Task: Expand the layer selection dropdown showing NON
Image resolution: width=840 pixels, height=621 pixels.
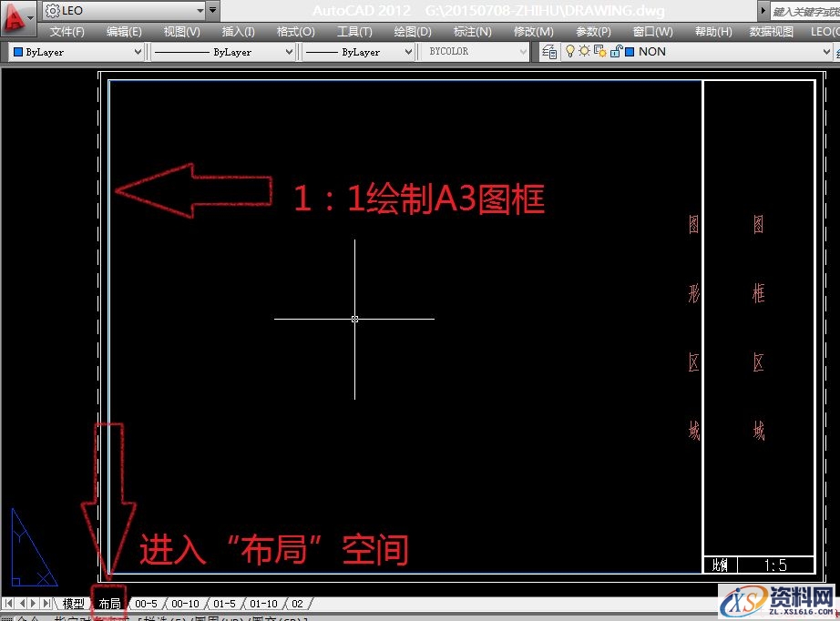Action: [825, 52]
